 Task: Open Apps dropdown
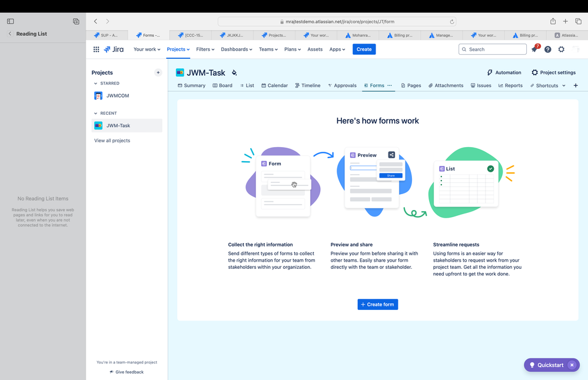(x=337, y=49)
